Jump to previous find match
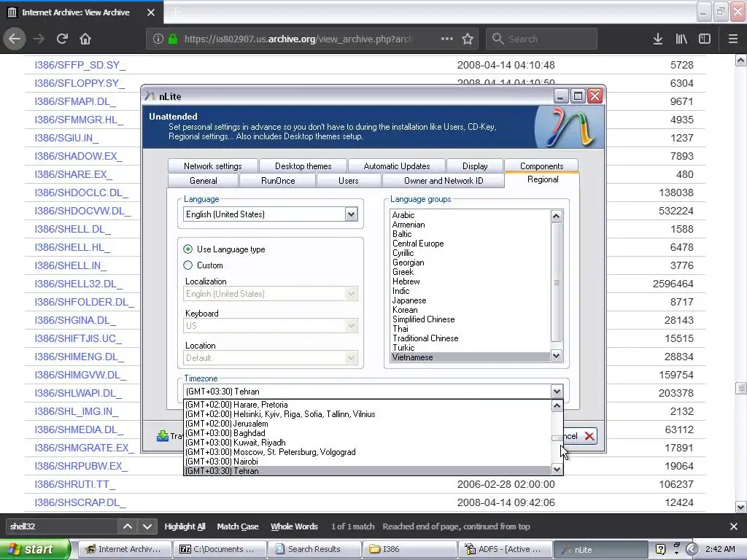 (x=128, y=526)
